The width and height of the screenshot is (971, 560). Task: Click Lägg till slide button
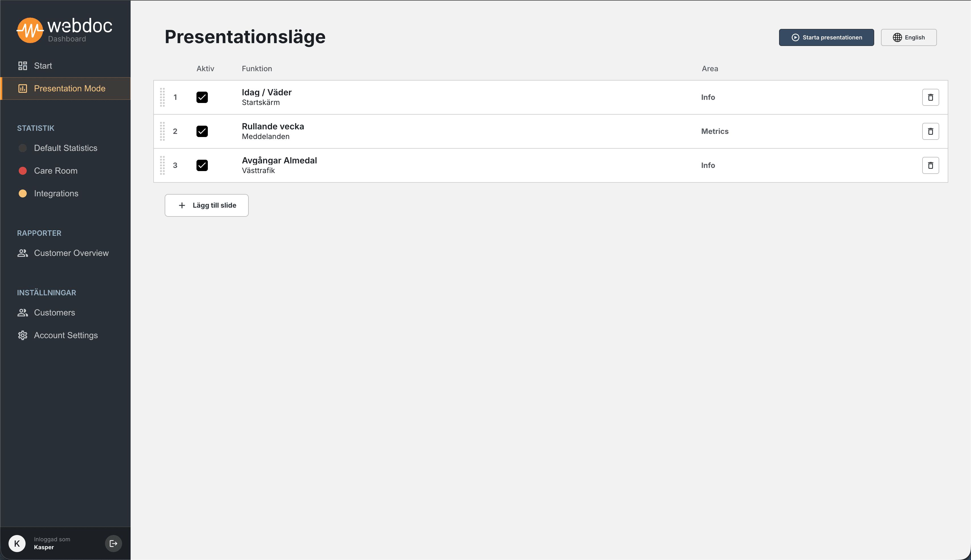point(207,205)
